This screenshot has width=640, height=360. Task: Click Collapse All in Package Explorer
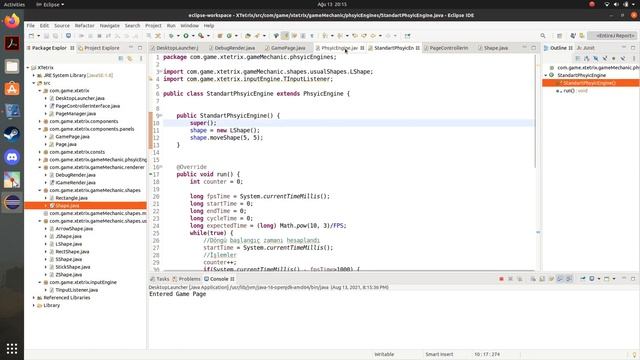coord(121,58)
